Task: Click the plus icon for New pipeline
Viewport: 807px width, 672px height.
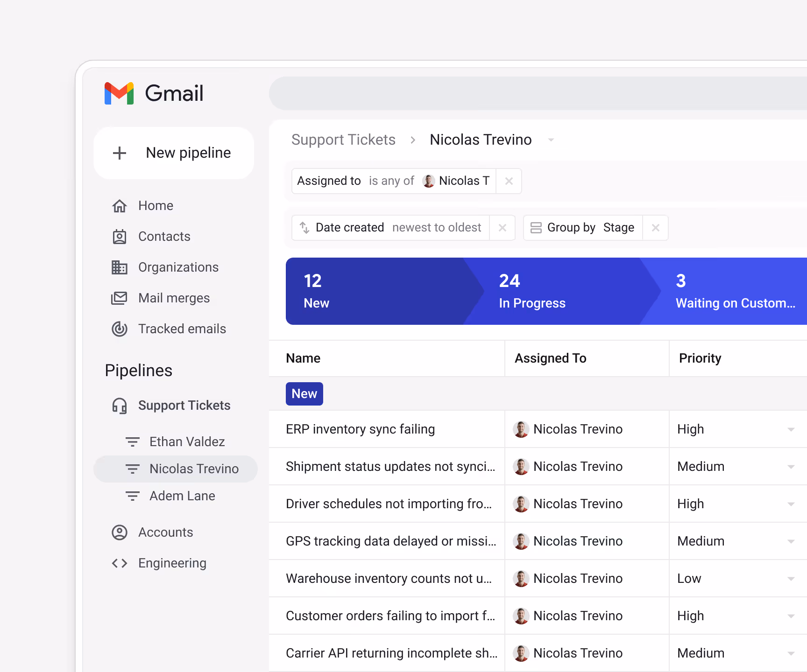Action: (x=120, y=153)
